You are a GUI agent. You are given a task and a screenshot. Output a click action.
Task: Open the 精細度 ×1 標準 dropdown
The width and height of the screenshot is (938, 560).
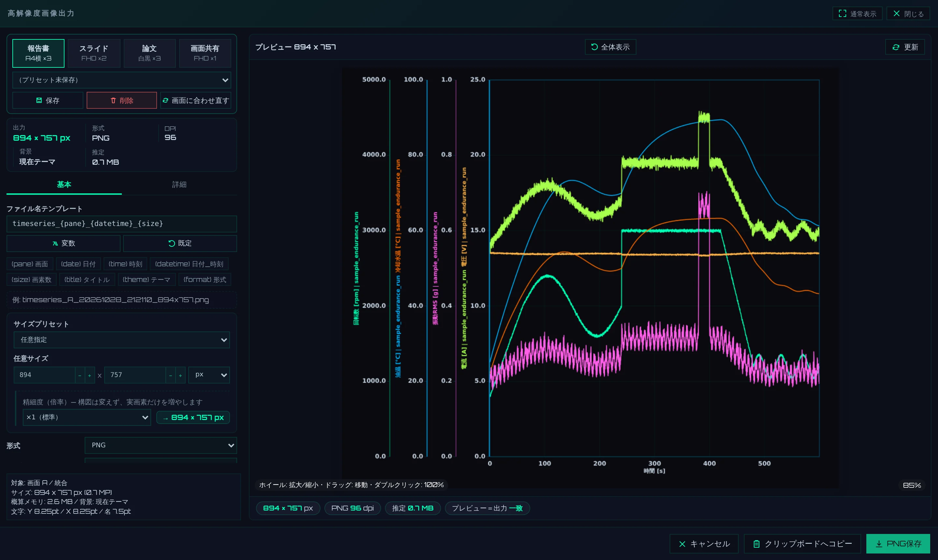point(87,417)
